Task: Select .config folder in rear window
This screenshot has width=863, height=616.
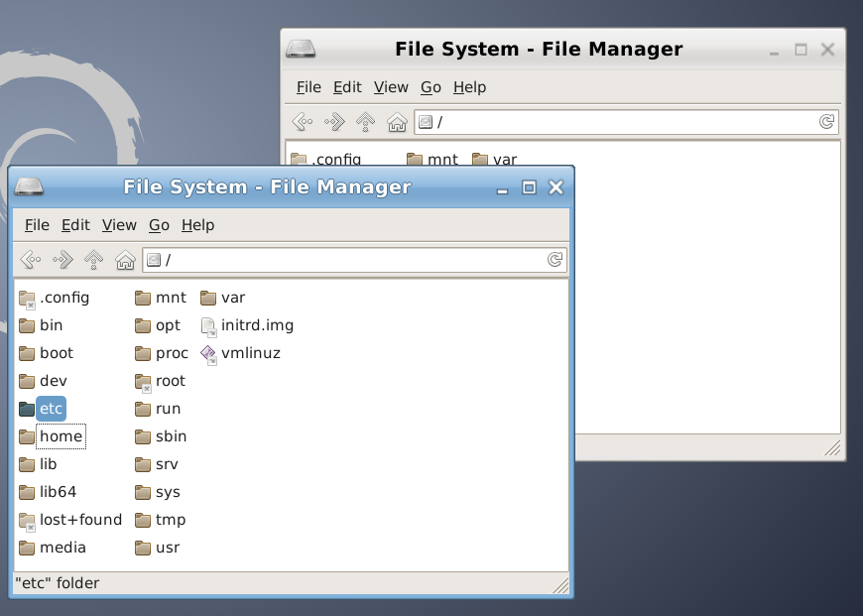Action: click(325, 159)
